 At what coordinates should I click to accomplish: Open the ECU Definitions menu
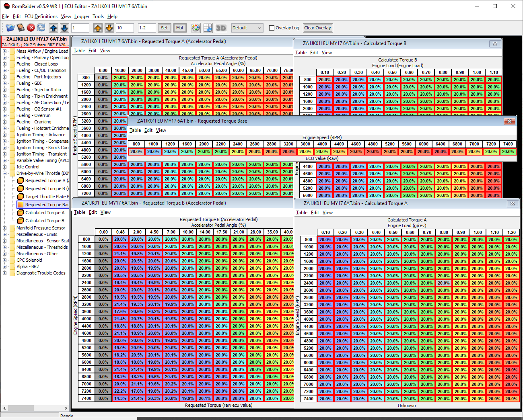[x=41, y=16]
